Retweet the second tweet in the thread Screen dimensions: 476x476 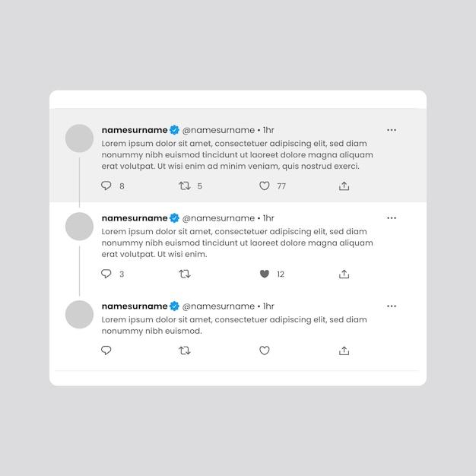(185, 274)
